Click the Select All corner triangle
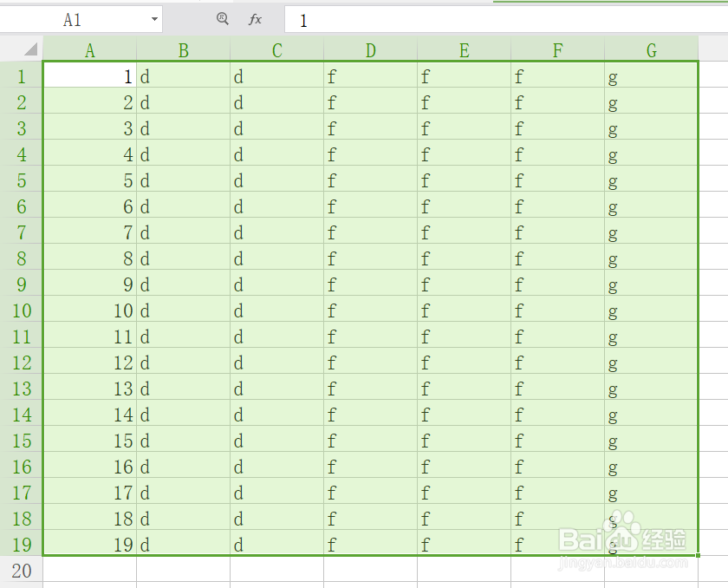 pyautogui.click(x=30, y=49)
